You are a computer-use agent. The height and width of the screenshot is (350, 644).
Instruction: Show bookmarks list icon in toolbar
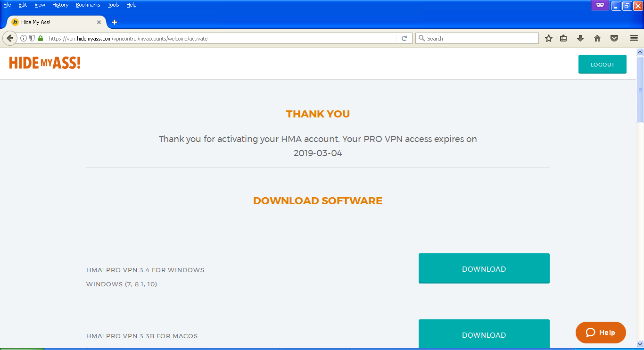point(563,39)
